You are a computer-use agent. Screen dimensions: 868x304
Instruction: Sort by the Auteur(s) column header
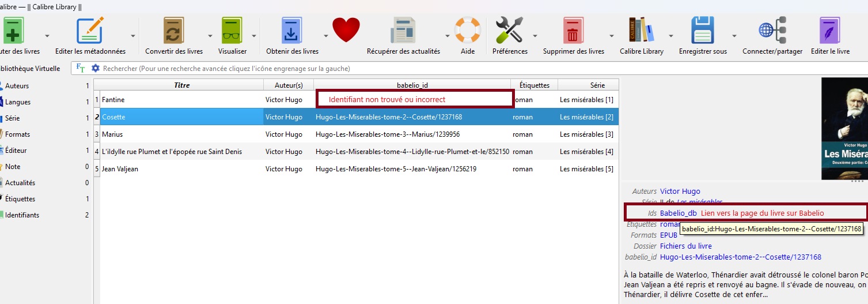[288, 85]
